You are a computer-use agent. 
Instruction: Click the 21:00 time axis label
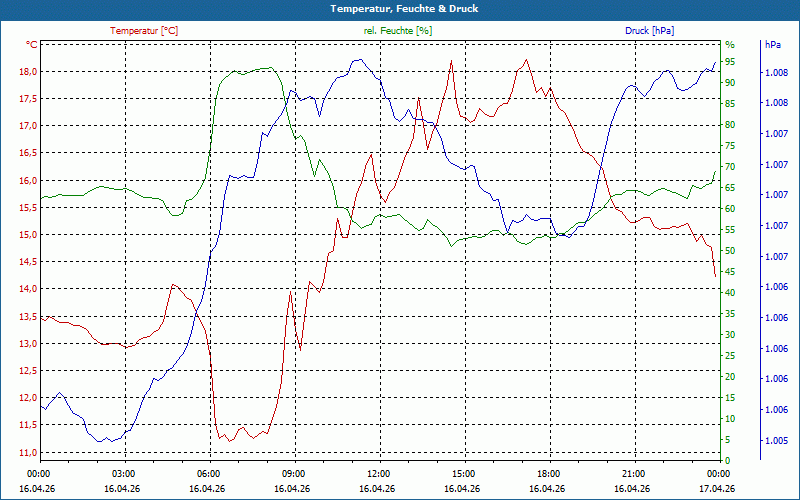click(633, 473)
